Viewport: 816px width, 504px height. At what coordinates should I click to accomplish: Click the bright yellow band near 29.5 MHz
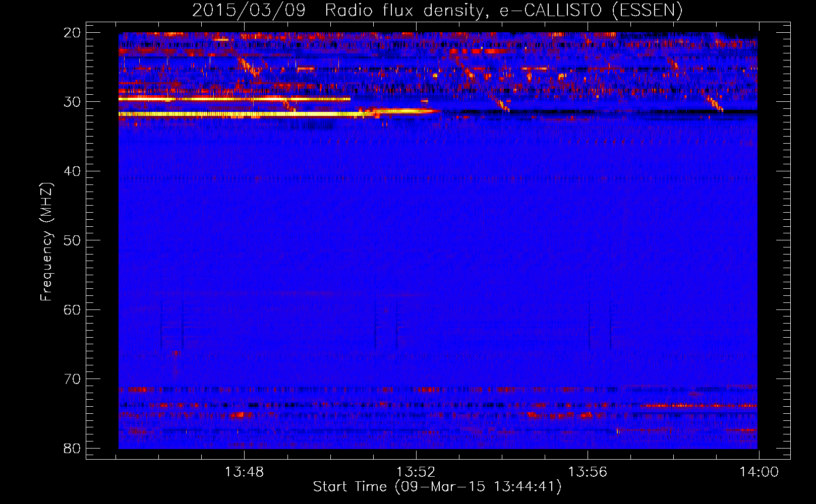(235, 99)
